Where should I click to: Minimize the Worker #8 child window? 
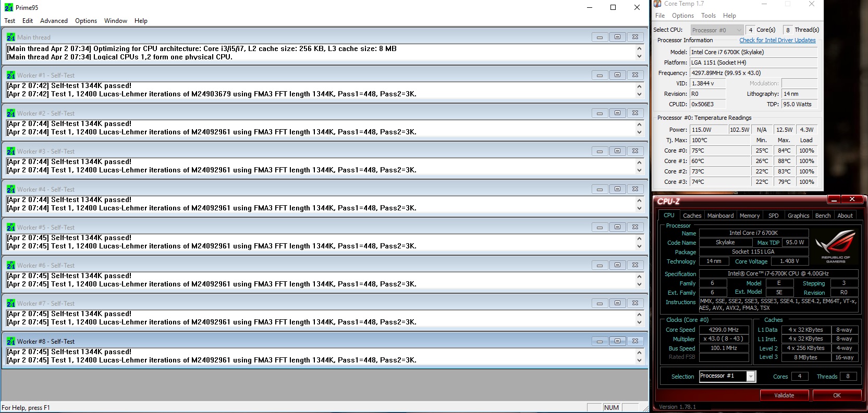coord(600,341)
